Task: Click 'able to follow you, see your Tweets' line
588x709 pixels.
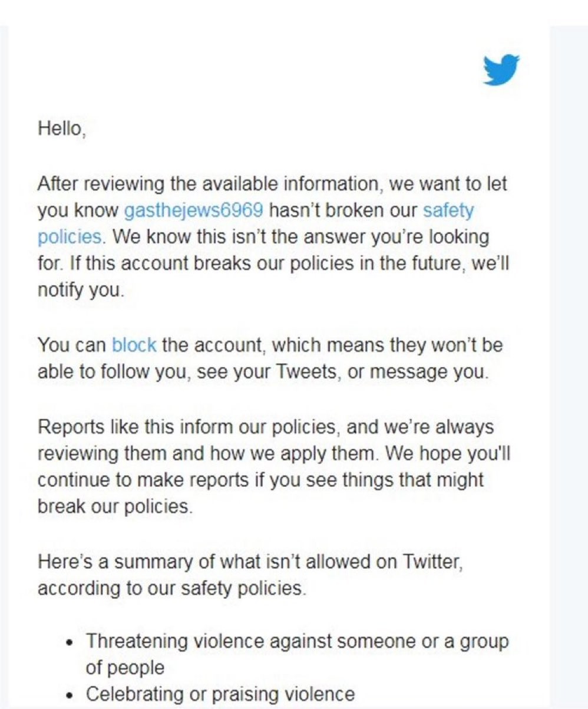Action: click(x=263, y=372)
